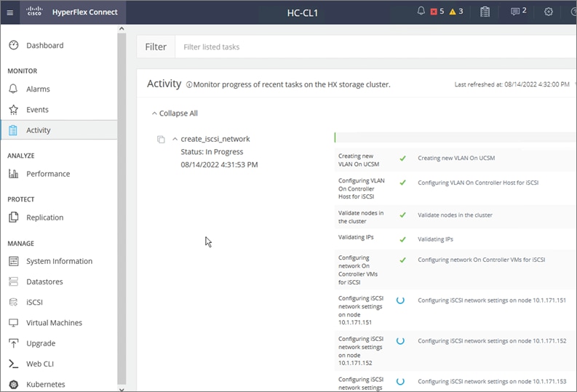Collapse the create_iscsi_network task
Image resolution: width=577 pixels, height=392 pixels.
tap(175, 139)
